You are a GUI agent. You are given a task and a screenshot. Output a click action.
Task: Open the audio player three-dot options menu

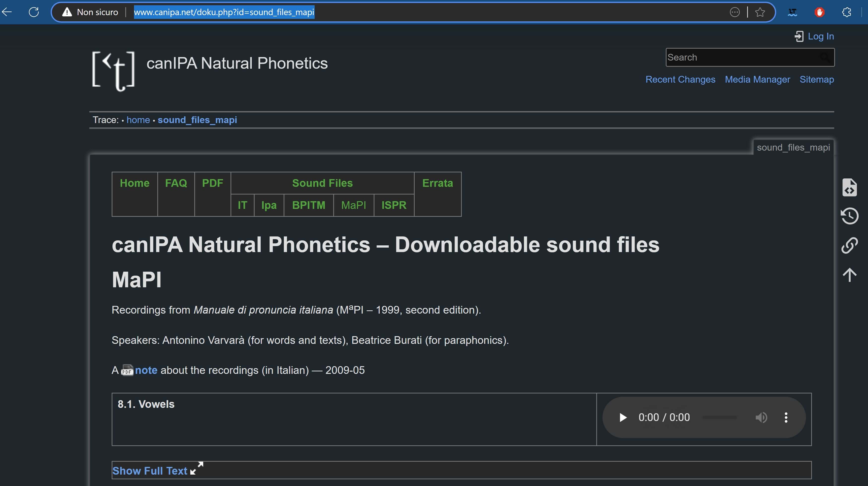click(x=786, y=417)
